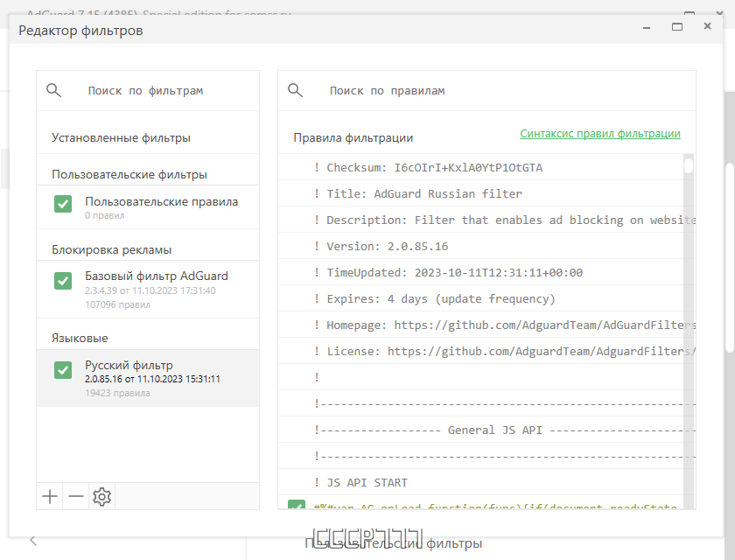The height and width of the screenshot is (560, 735).
Task: Click the remove filter minus icon
Action: [x=75, y=496]
